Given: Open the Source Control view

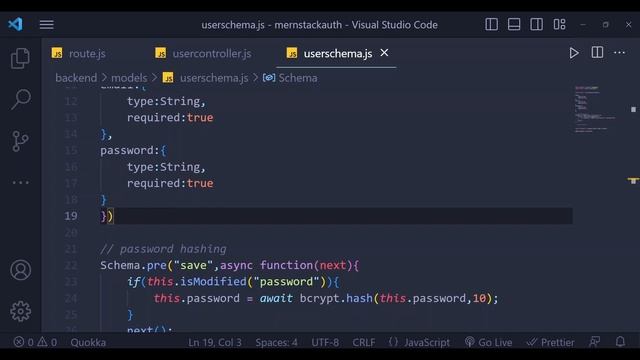Looking at the screenshot, I should [20, 141].
